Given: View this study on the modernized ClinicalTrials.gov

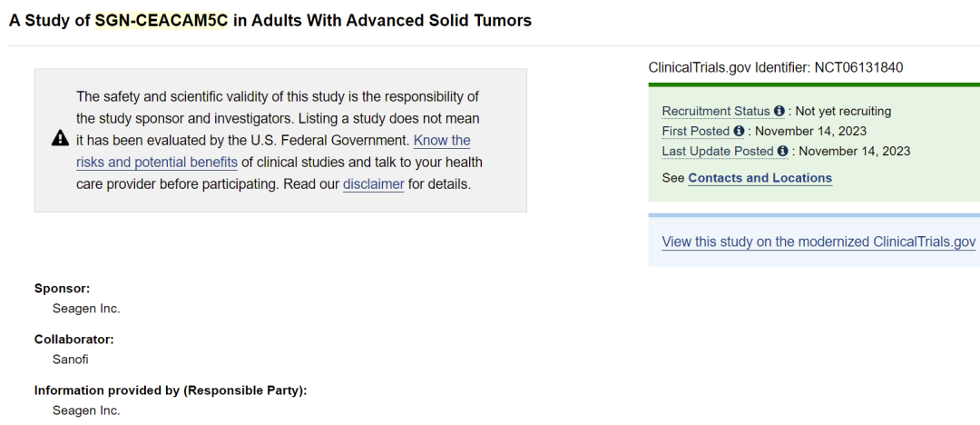Looking at the screenshot, I should click(x=818, y=242).
